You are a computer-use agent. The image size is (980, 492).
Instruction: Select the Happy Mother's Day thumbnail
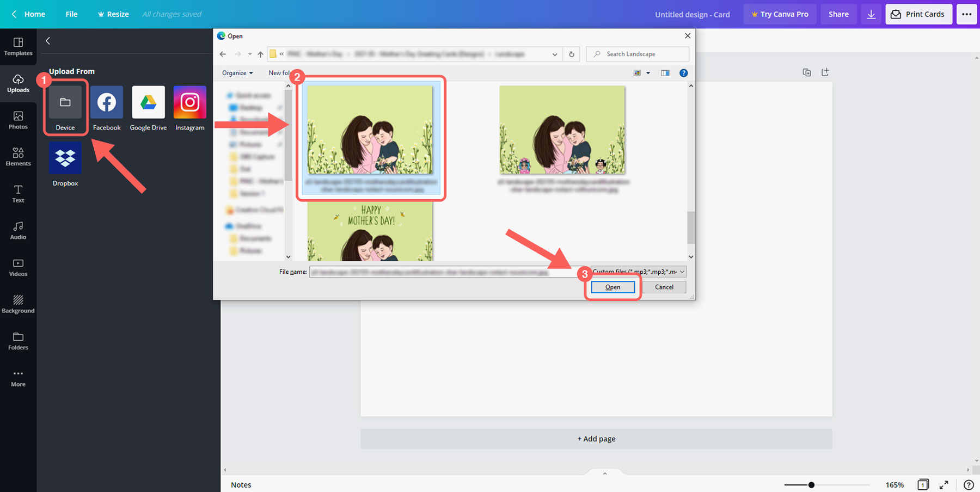370,232
